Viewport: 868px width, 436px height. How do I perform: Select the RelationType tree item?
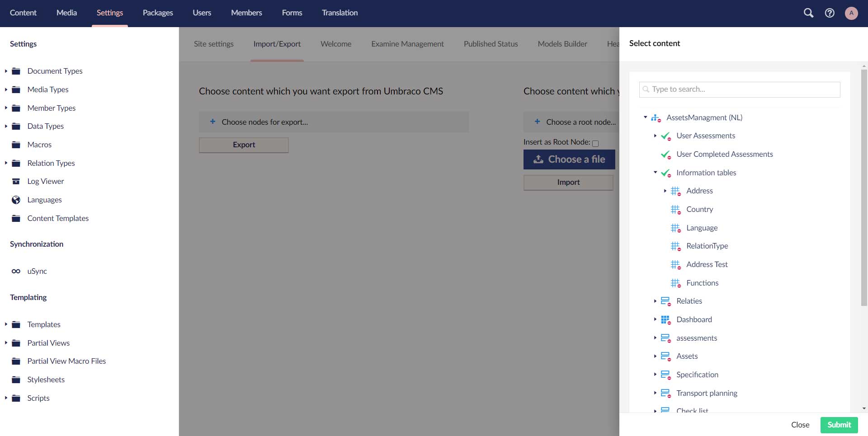pos(707,246)
